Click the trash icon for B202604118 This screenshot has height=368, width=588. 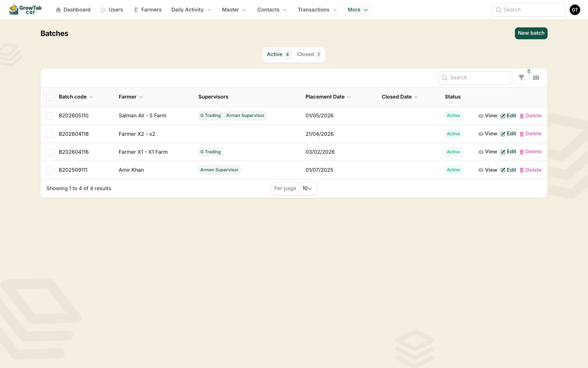pos(521,134)
